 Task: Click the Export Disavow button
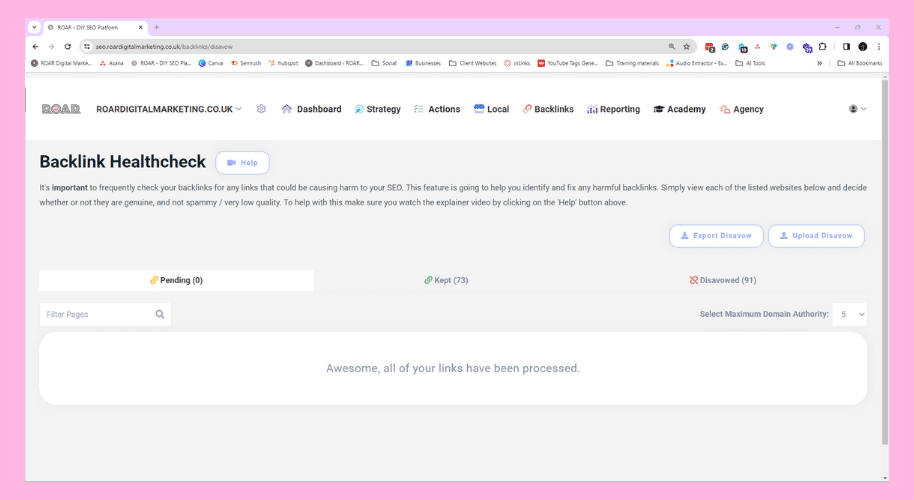coord(716,236)
